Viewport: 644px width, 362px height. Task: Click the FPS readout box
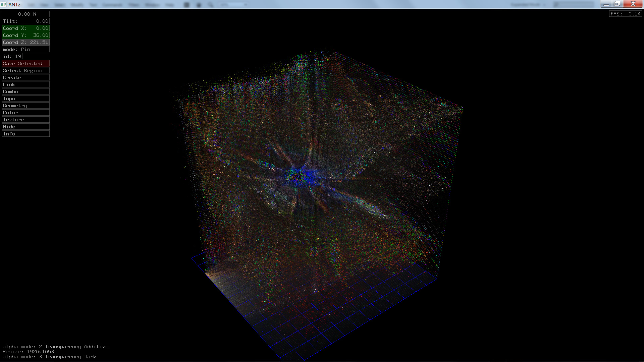click(x=625, y=14)
